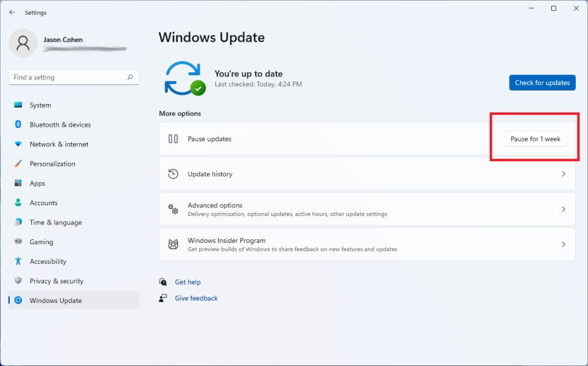Click the Privacy & security shield icon
The height and width of the screenshot is (366, 588).
coord(18,281)
